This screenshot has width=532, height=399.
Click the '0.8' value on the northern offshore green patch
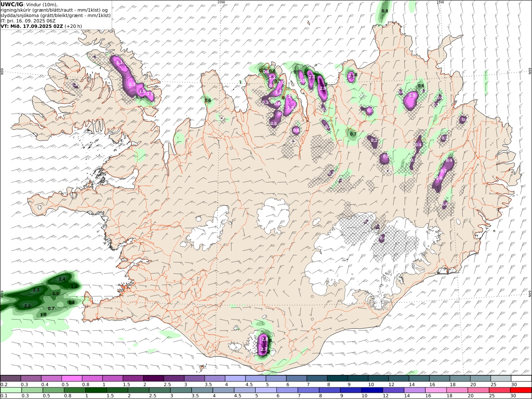[385, 11]
